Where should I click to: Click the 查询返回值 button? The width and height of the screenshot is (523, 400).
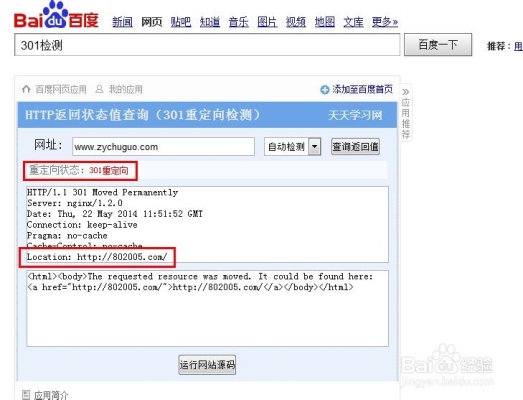point(355,147)
